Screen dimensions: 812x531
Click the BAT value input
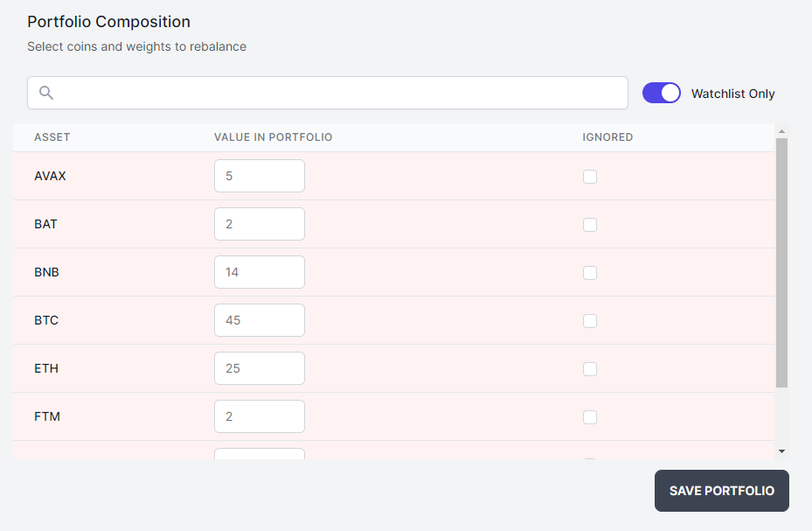[260, 224]
